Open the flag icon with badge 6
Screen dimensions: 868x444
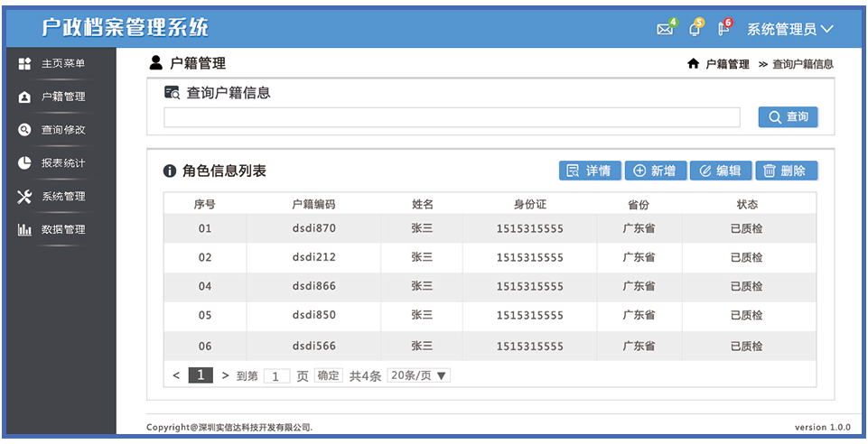[723, 29]
